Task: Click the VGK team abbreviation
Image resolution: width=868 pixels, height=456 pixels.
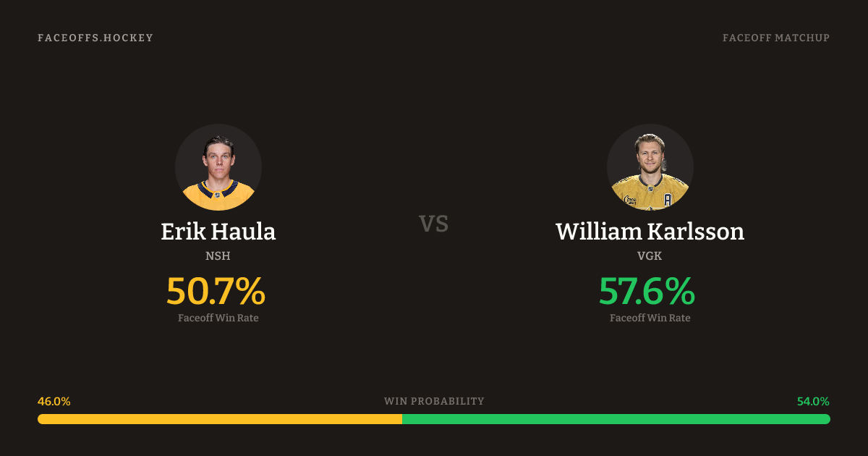Action: click(x=650, y=256)
